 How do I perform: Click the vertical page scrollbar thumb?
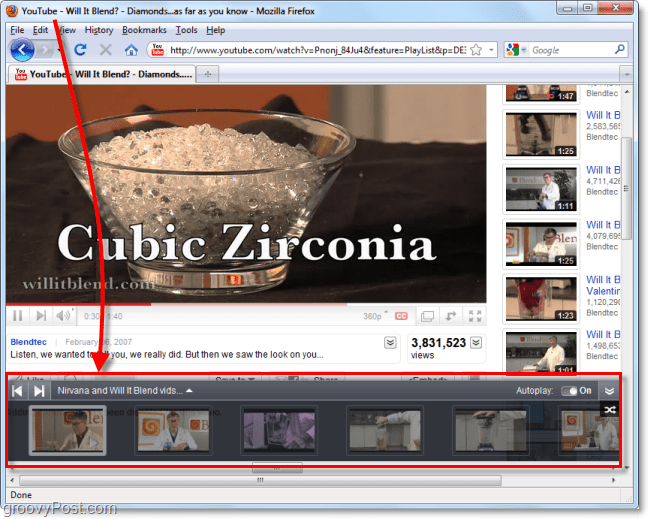pos(627,189)
